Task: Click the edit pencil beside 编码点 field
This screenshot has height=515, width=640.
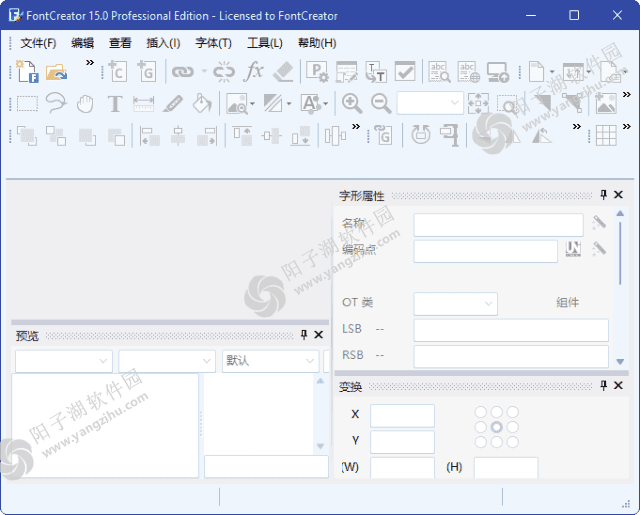Action: [x=599, y=249]
